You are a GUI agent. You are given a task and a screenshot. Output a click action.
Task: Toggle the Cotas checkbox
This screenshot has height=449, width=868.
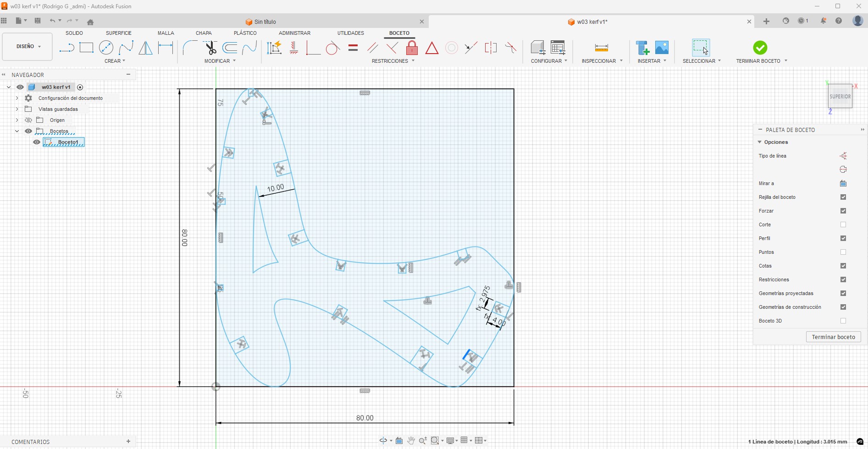point(843,266)
